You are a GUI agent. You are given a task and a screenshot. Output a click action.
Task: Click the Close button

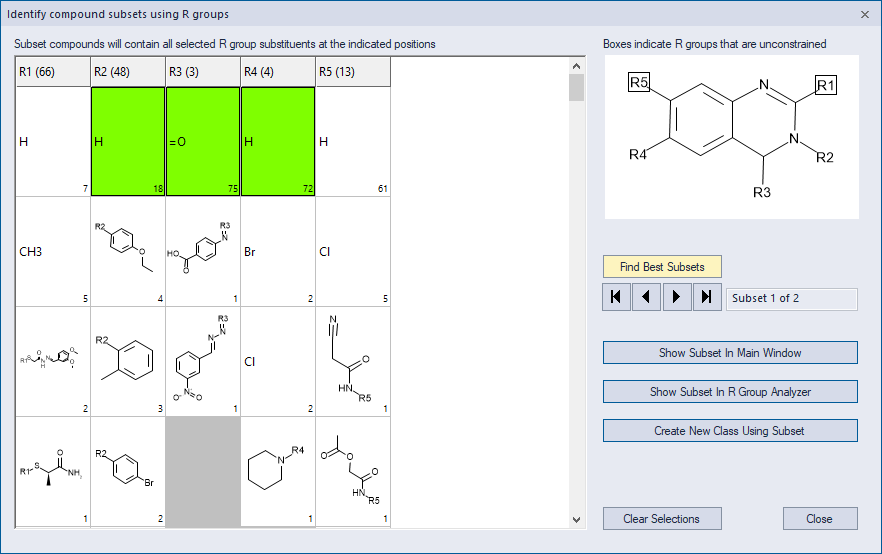point(820,519)
